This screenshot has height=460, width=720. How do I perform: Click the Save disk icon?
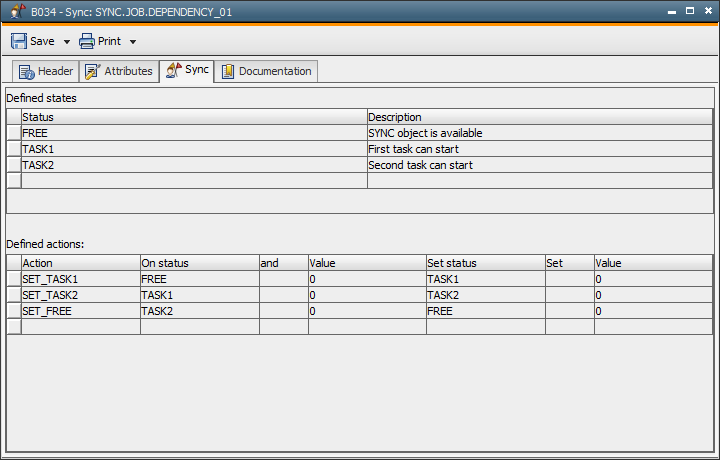(19, 41)
